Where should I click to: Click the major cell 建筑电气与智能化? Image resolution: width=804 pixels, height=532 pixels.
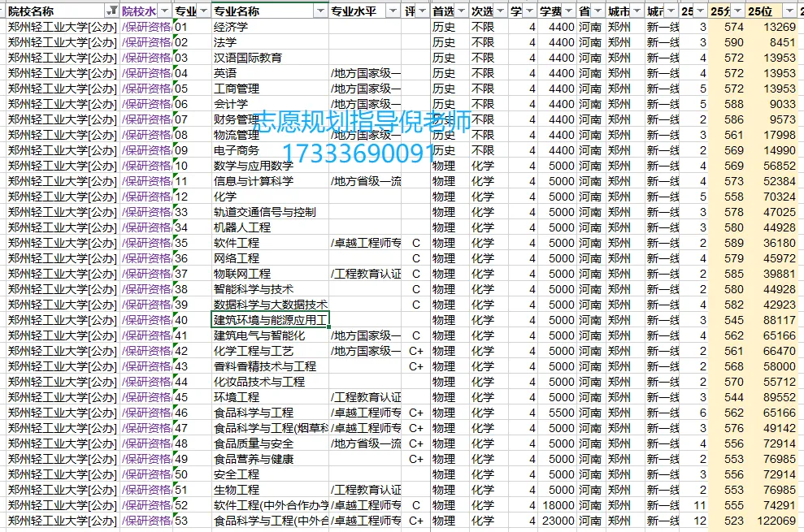[x=270, y=335]
